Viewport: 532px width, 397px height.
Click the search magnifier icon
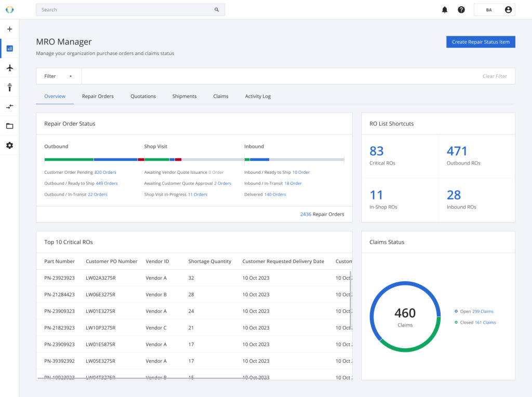(x=217, y=10)
